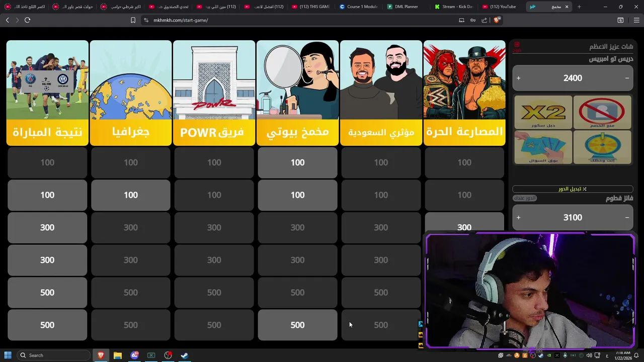Switch to the Course 1 Module tab

point(359,7)
